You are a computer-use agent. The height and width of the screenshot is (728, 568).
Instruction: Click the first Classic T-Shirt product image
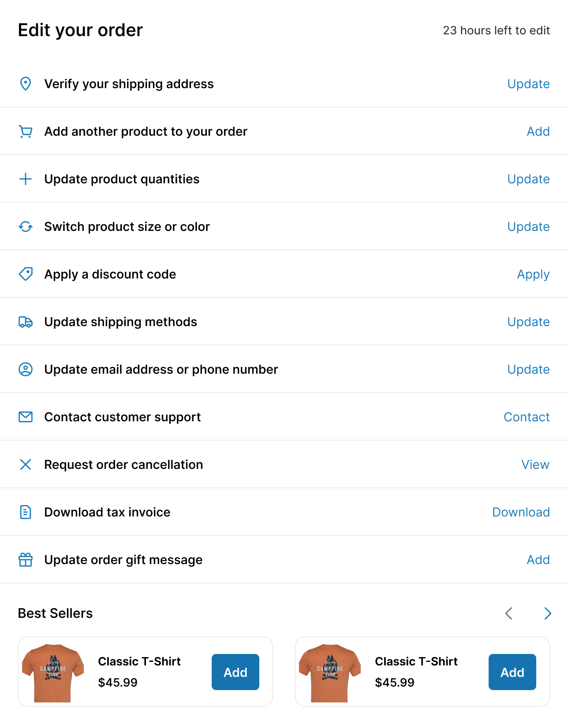53,672
